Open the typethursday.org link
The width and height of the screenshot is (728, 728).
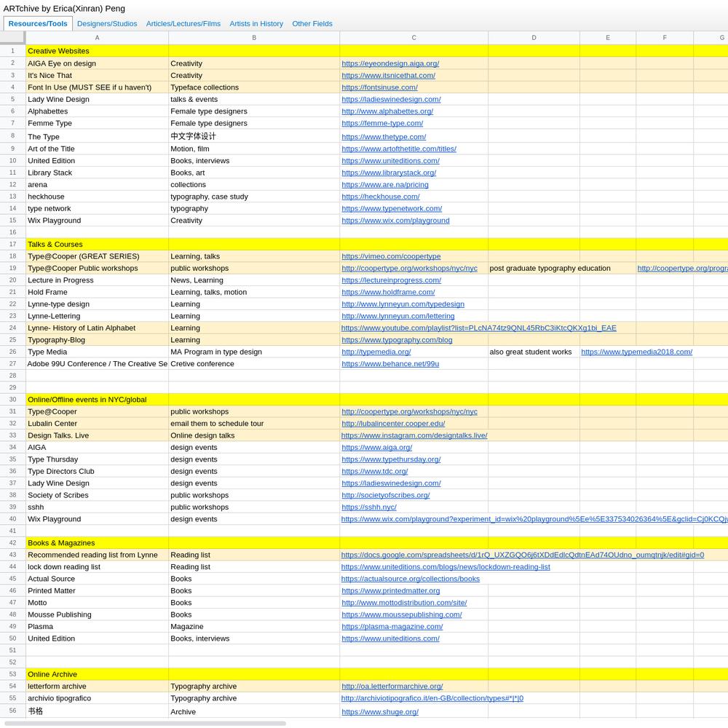391,459
